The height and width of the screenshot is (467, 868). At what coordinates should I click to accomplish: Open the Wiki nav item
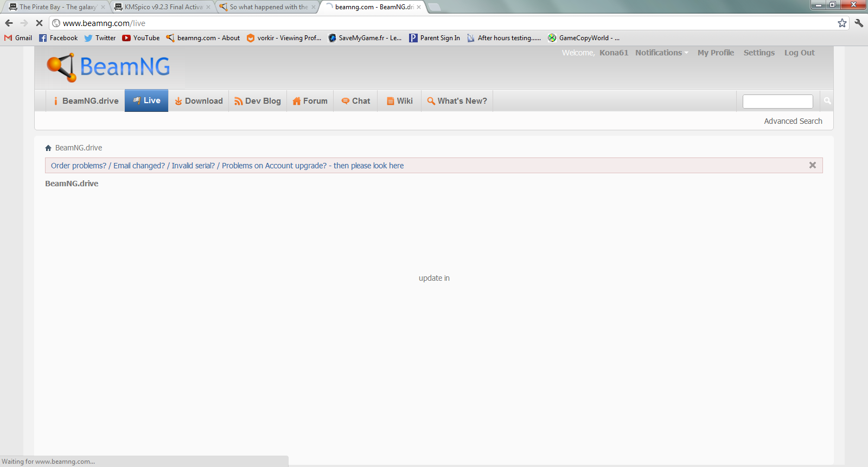point(399,101)
